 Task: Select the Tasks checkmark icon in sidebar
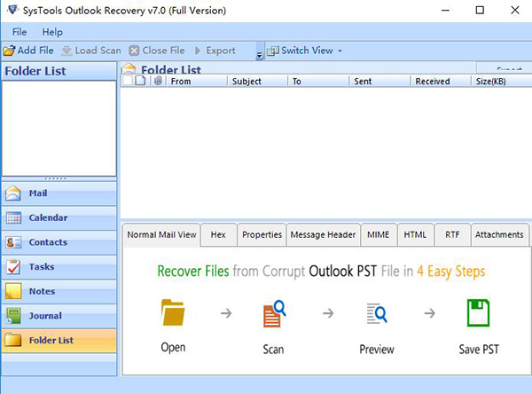[13, 266]
